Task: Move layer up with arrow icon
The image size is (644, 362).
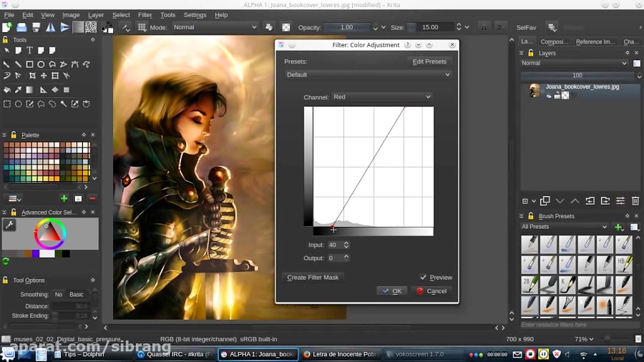Action: tap(575, 201)
